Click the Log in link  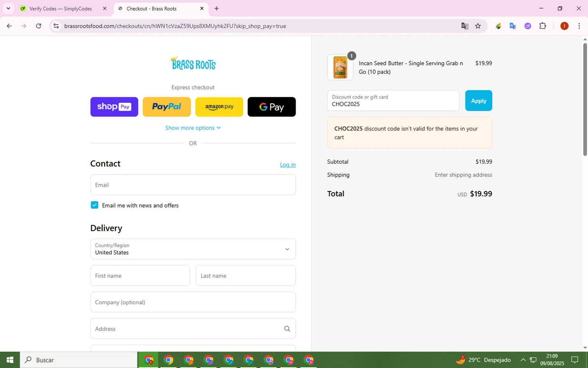[x=288, y=165]
